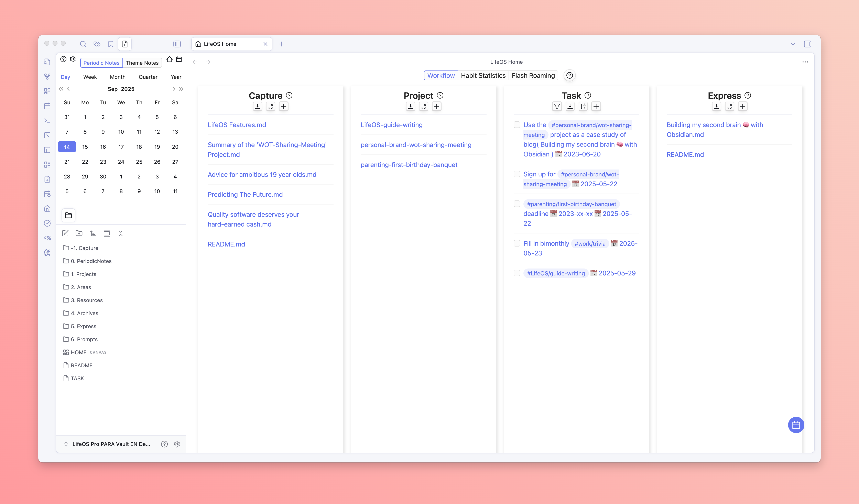This screenshot has width=859, height=504.
Task: Click the Task column filter icon
Action: coord(557,106)
